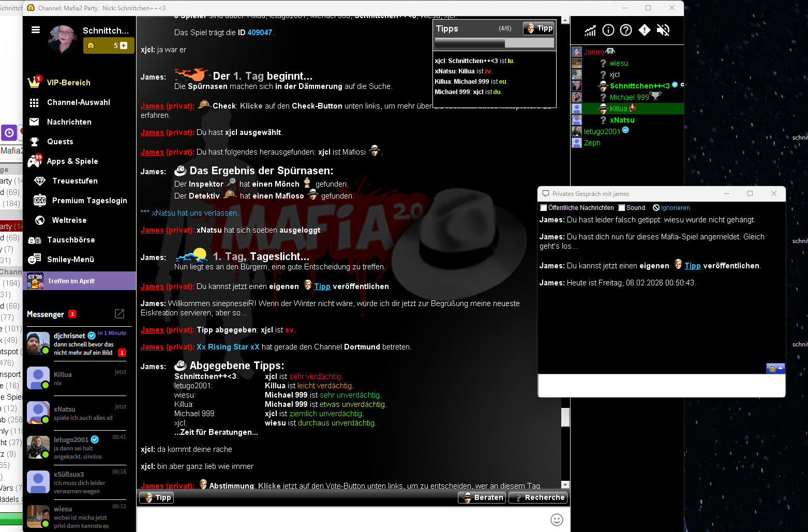Click the question mark help icon
This screenshot has width=808, height=532.
pos(626,31)
